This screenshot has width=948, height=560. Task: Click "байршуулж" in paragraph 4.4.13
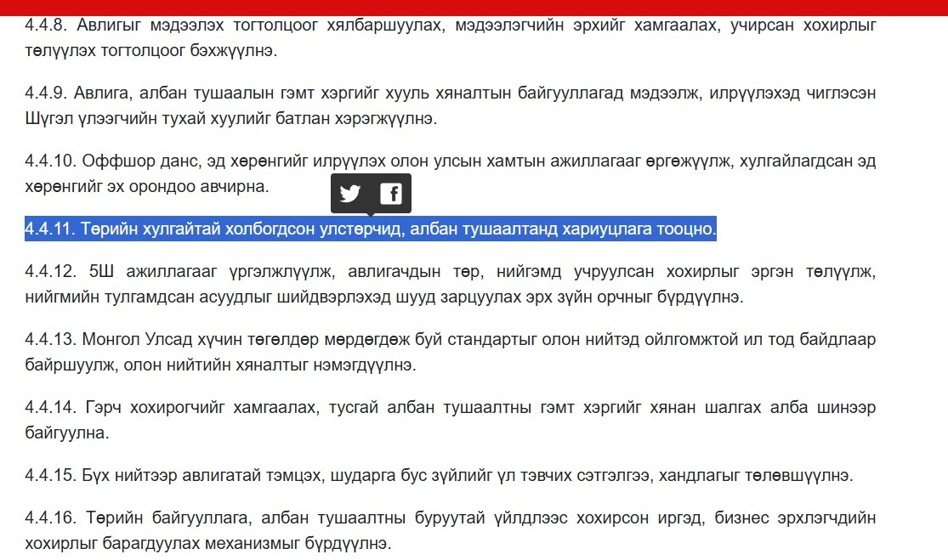tap(71, 365)
